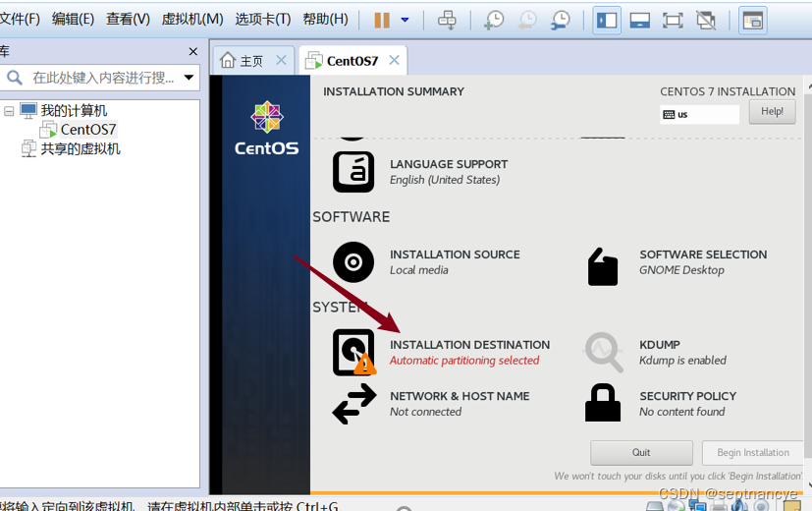Enter full screen mode icon
Viewport: 812px width, 511px height.
coord(673,21)
